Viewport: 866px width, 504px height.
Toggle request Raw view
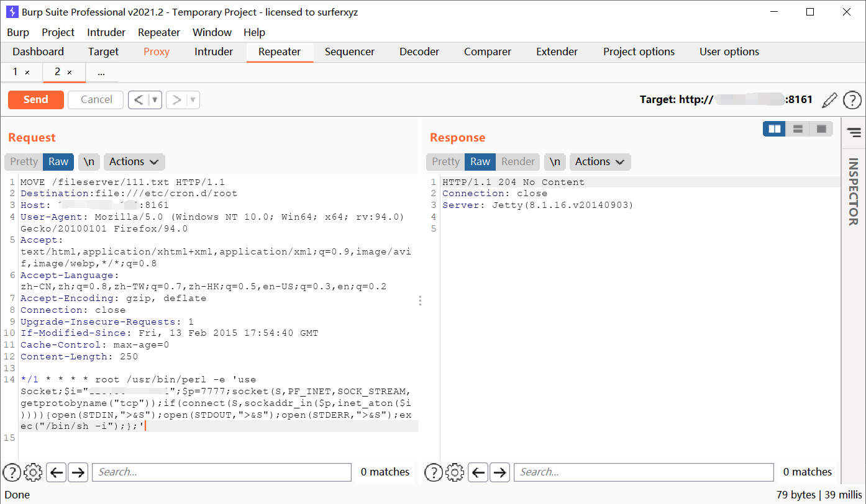tap(58, 162)
